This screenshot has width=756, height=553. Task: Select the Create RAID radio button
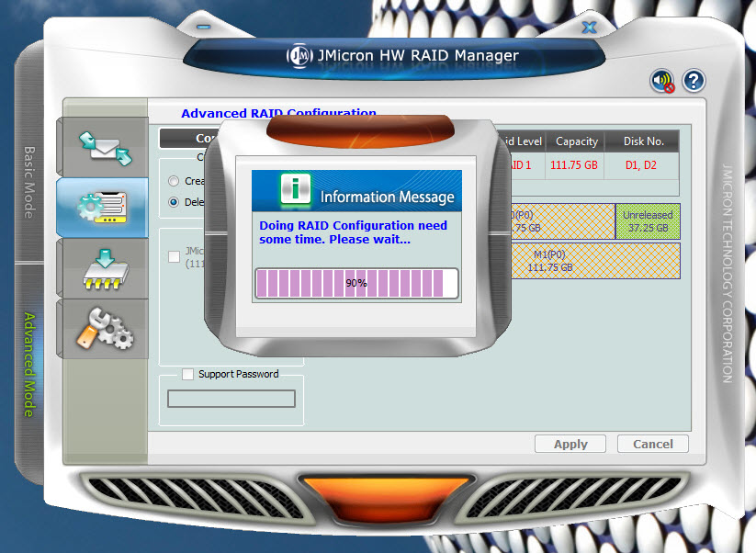174,181
